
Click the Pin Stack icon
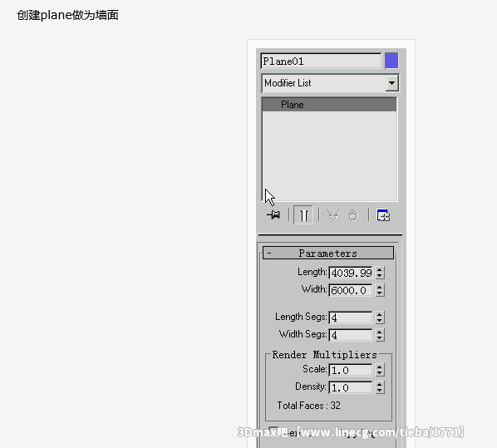point(273,215)
